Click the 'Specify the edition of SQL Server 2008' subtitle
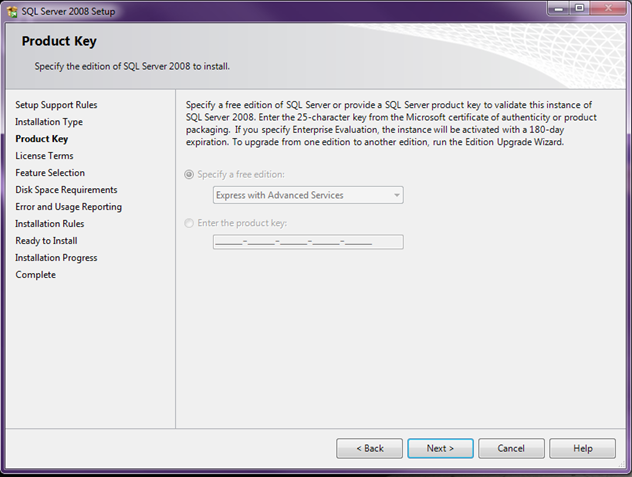This screenshot has width=632, height=477. (x=132, y=66)
